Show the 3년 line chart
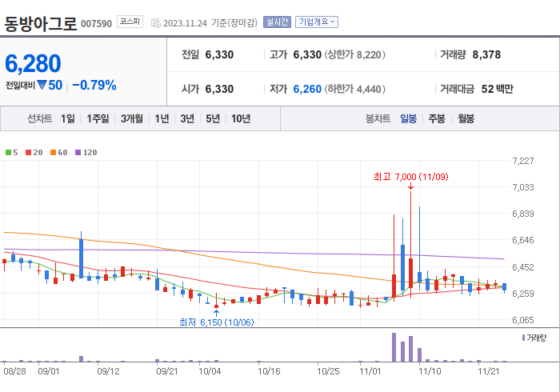This screenshot has width=560, height=392. coord(187,118)
